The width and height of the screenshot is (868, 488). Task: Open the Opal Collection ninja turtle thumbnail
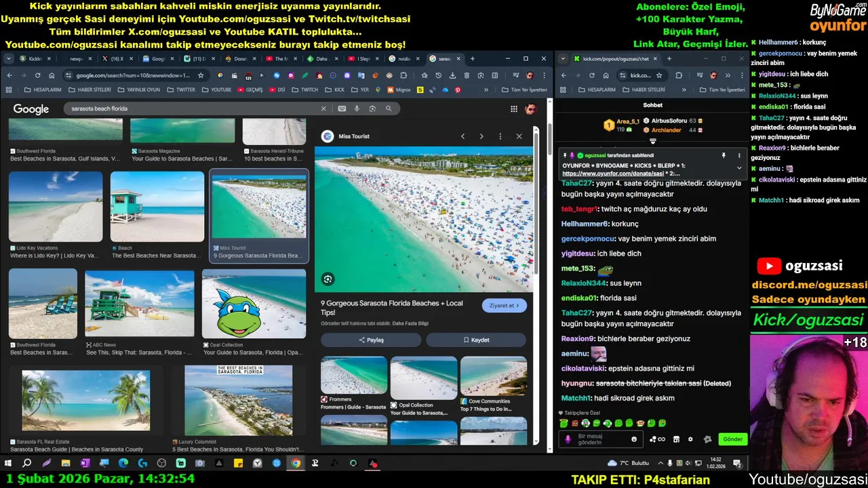point(254,304)
